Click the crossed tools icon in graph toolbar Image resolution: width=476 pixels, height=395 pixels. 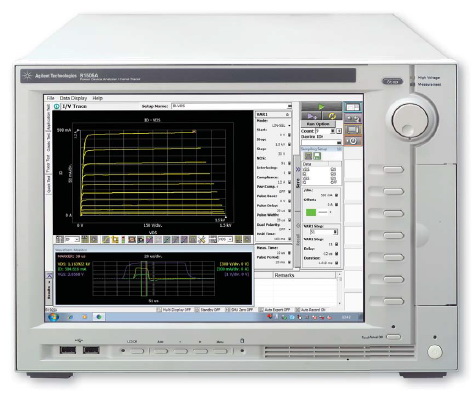[x=202, y=239]
